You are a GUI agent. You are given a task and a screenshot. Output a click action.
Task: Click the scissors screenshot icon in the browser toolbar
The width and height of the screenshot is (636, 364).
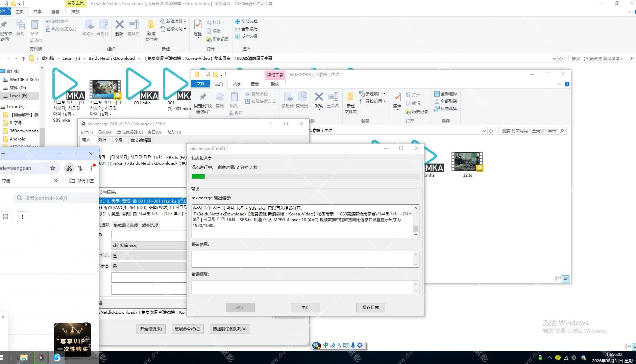tap(69, 168)
